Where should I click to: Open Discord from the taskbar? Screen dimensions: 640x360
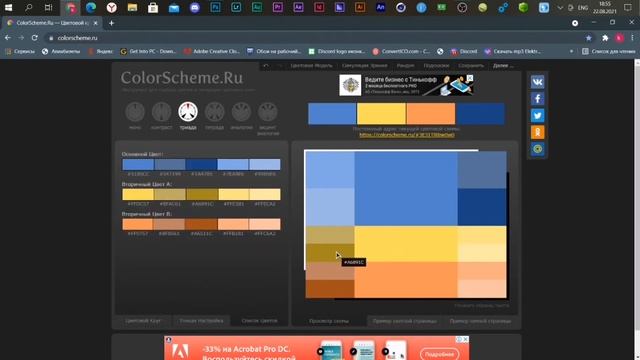coord(195,7)
